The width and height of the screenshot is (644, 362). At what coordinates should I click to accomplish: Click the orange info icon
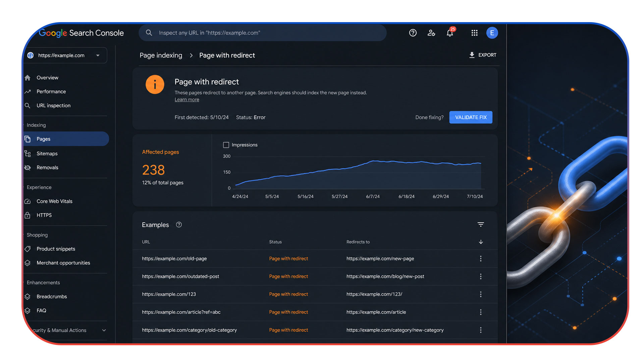pyautogui.click(x=155, y=84)
